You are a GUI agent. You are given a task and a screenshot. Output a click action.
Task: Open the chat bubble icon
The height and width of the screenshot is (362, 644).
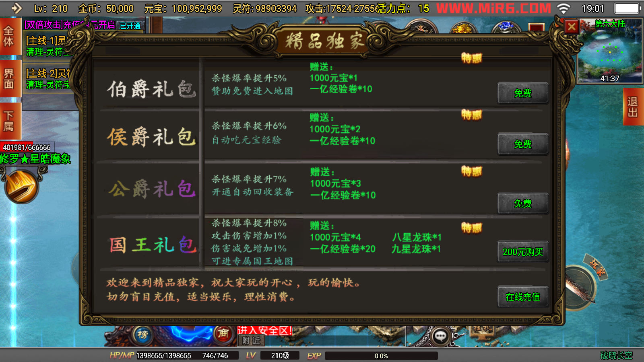[440, 337]
